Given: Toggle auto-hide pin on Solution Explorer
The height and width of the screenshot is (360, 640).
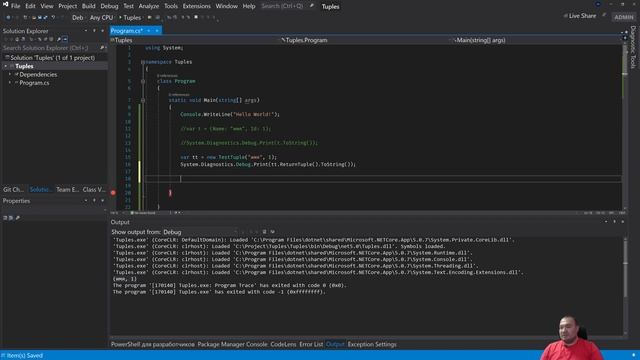Looking at the screenshot, I should pyautogui.click(x=94, y=31).
